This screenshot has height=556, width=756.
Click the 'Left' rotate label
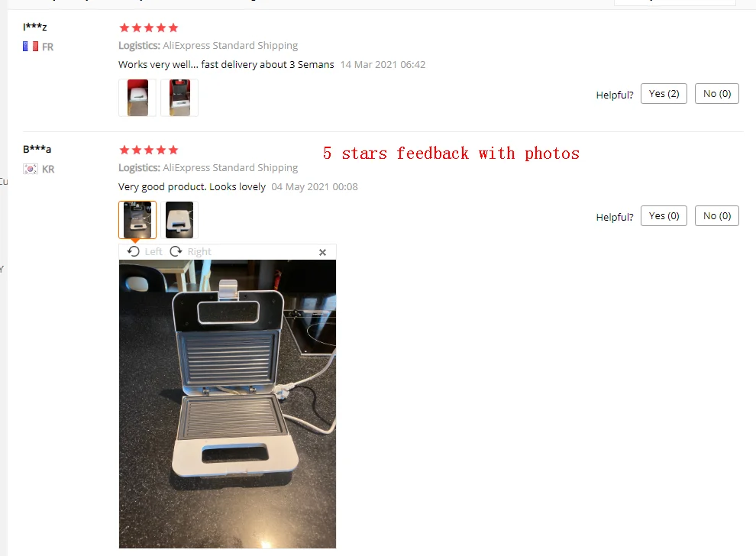coord(153,252)
